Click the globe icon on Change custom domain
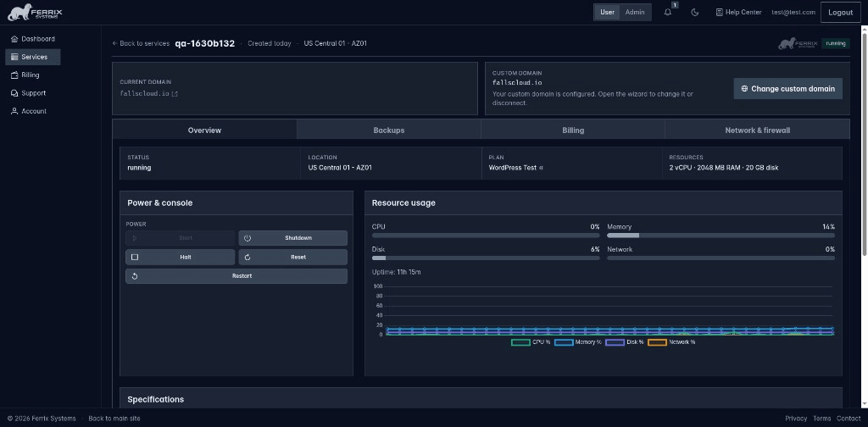 point(744,88)
